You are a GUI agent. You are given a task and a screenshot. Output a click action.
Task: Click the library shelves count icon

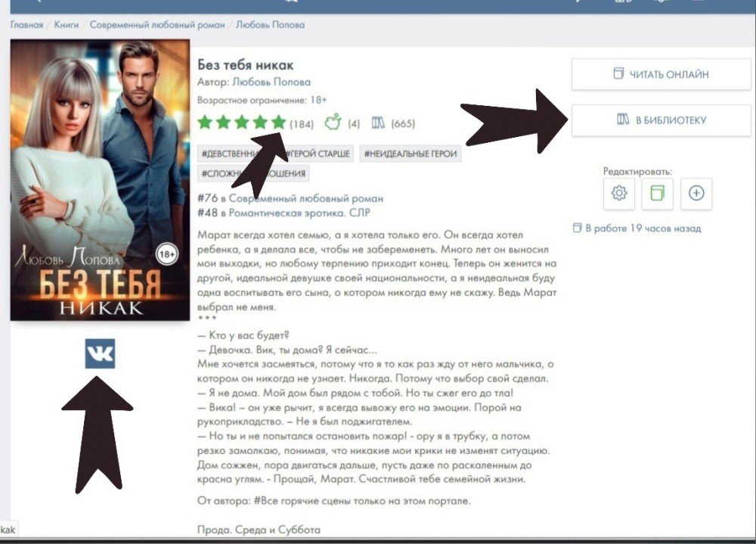378,123
